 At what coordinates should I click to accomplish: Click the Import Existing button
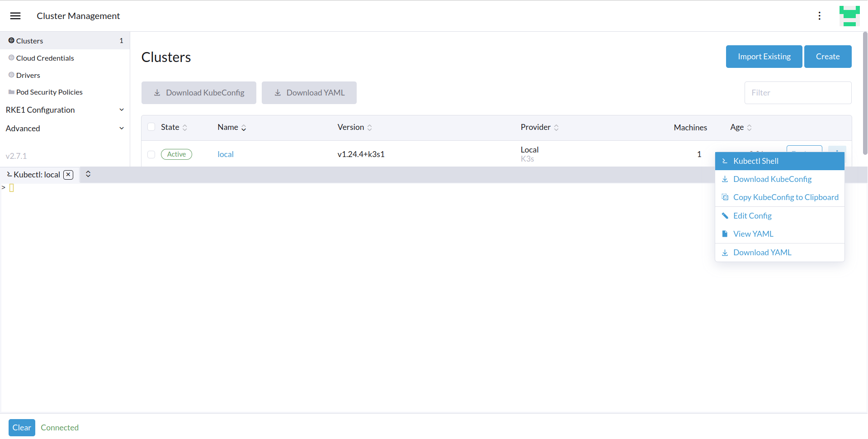pyautogui.click(x=764, y=57)
